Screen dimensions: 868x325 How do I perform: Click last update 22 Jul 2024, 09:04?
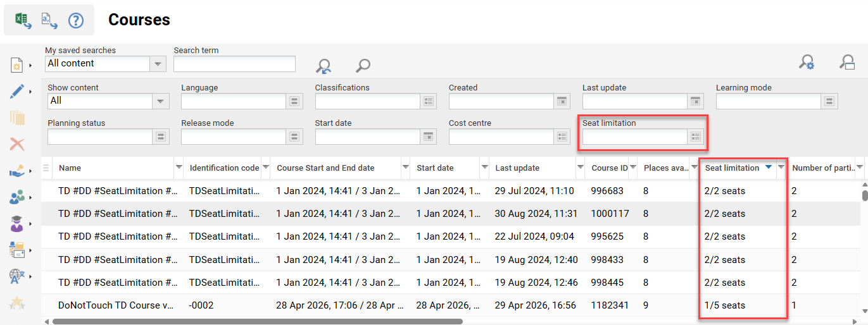(534, 236)
